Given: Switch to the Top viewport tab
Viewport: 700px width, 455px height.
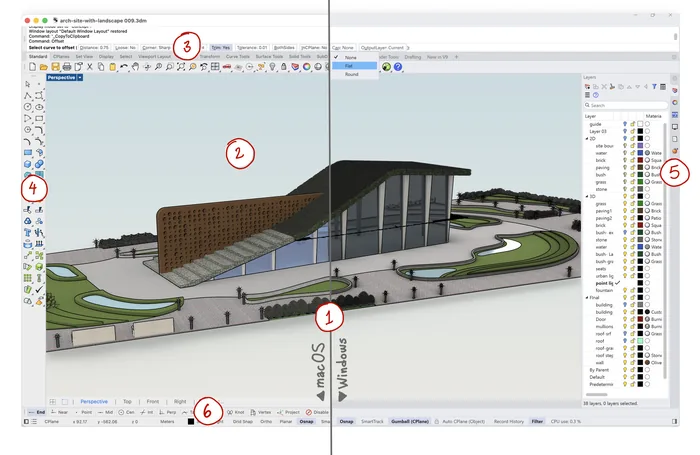Looking at the screenshot, I should click(127, 401).
